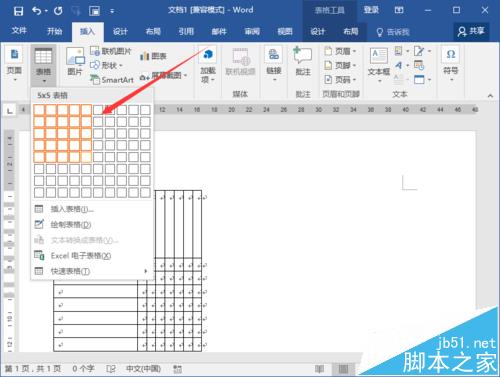Add a comment with 批注
500x377 pixels.
pyautogui.click(x=303, y=61)
